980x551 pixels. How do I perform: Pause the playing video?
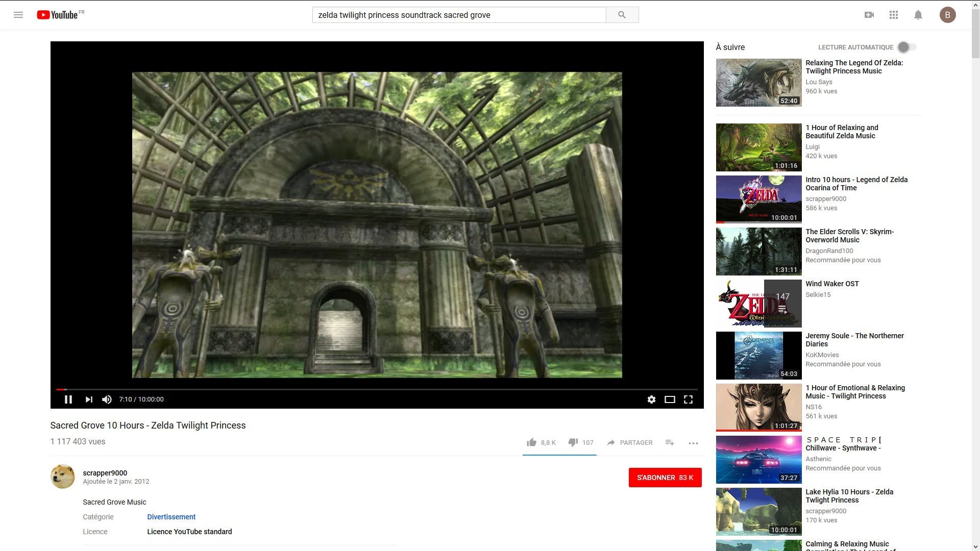[x=68, y=399]
